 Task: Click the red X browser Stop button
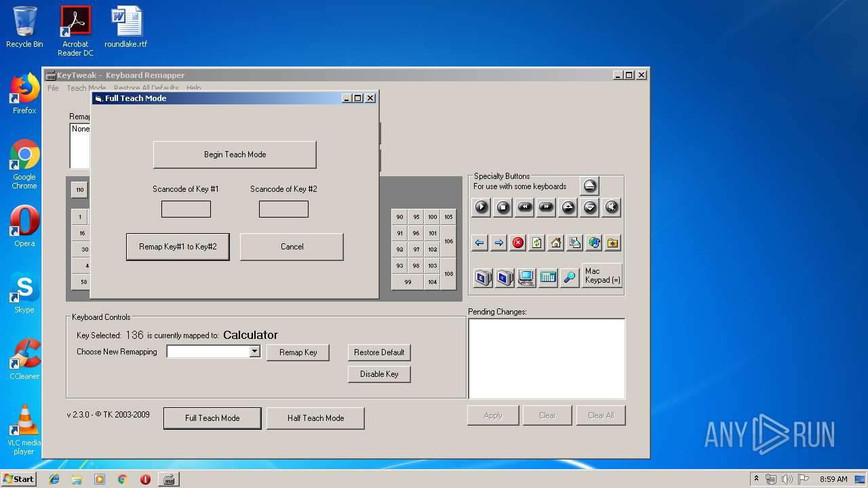[518, 243]
